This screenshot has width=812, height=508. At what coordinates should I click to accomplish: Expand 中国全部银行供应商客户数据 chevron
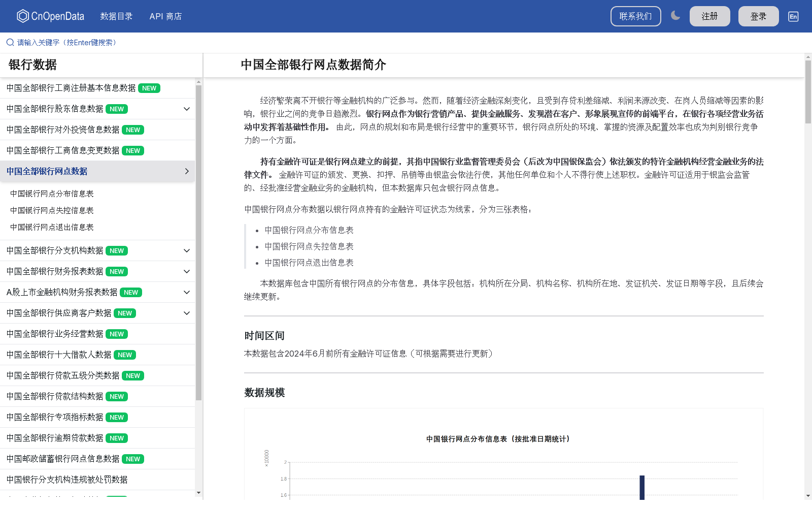pos(187,313)
